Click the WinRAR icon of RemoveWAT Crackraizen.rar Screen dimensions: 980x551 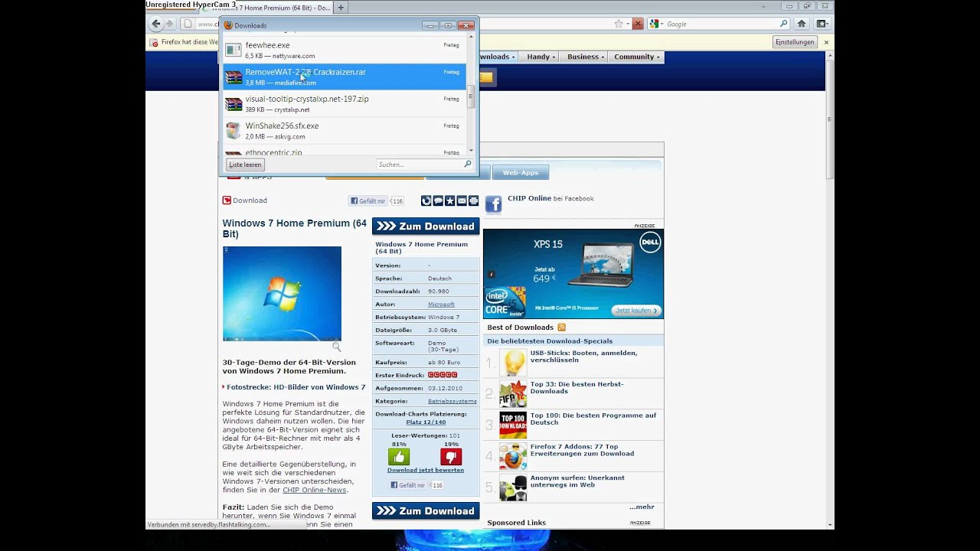coord(233,77)
